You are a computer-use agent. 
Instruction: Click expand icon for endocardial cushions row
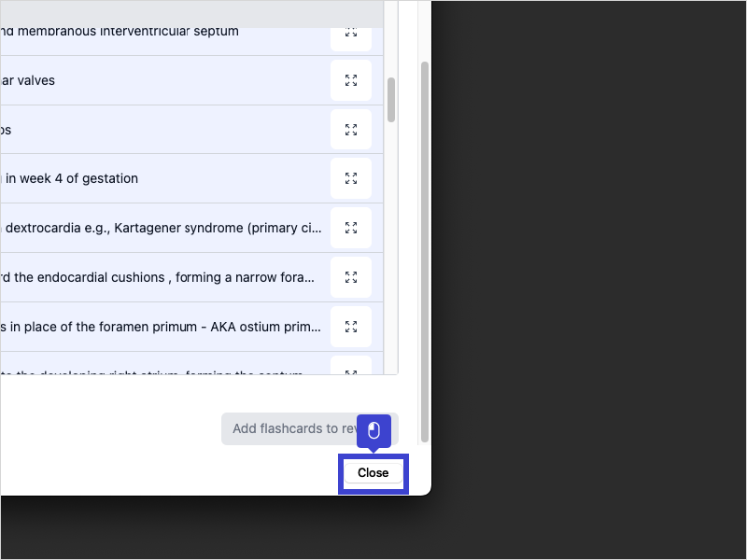click(x=351, y=277)
